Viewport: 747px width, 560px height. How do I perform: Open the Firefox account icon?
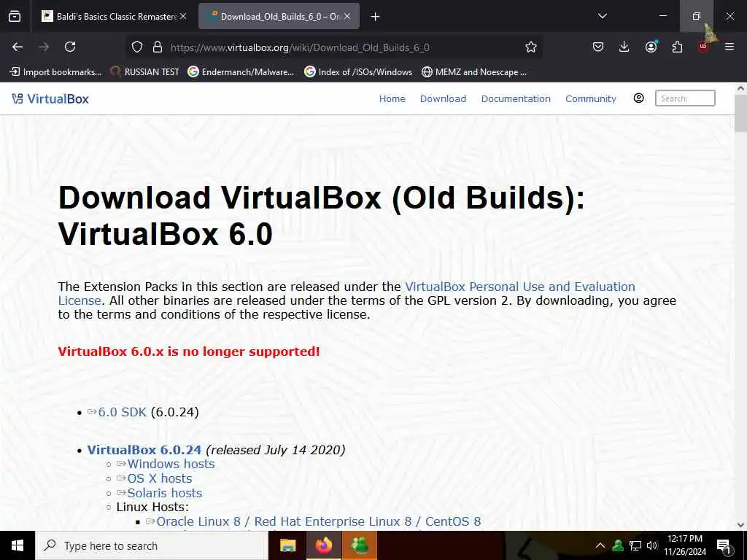point(651,47)
